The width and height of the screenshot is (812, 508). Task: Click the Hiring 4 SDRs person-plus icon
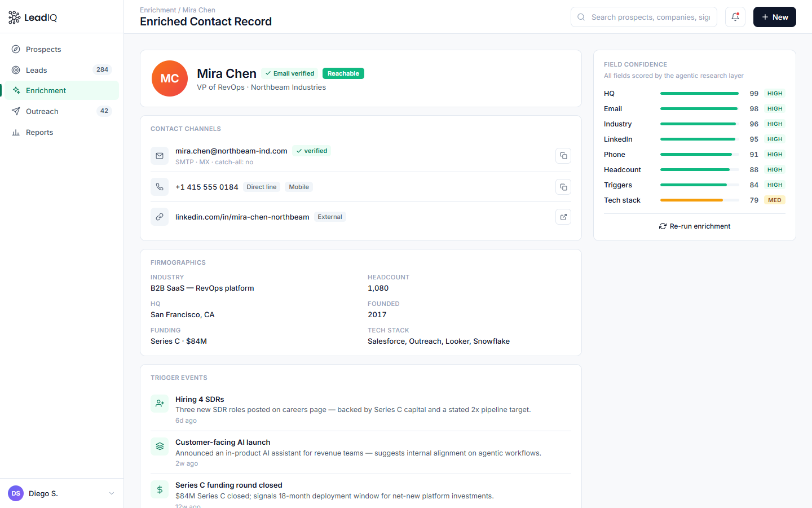point(160,404)
